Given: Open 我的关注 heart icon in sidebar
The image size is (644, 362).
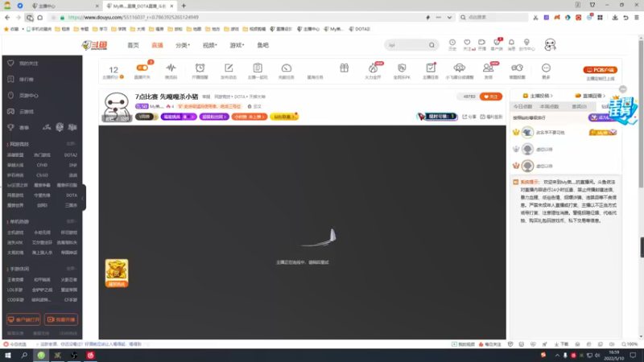Looking at the screenshot, I should (x=10, y=64).
